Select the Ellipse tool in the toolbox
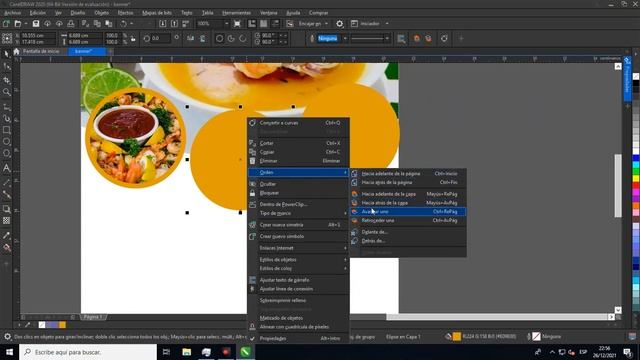This screenshot has height=360, width=640. tap(7, 142)
